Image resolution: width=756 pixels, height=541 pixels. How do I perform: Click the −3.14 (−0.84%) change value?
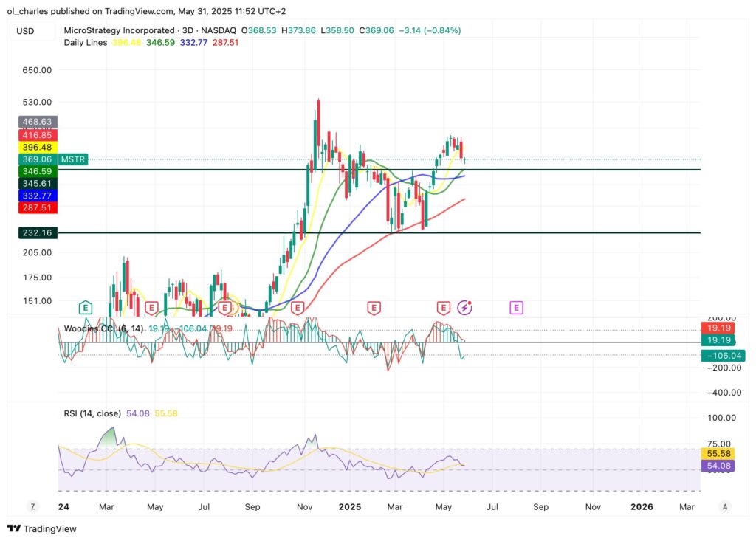point(430,30)
